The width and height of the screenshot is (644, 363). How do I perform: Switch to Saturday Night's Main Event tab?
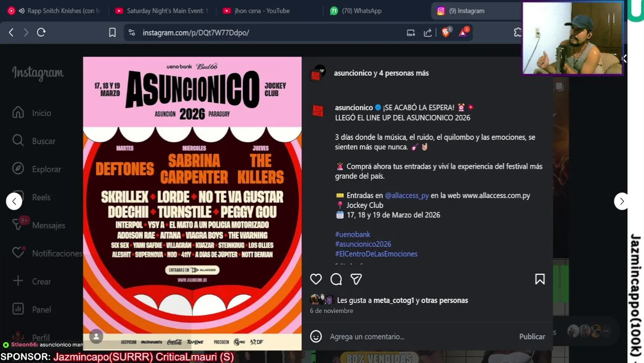click(161, 11)
